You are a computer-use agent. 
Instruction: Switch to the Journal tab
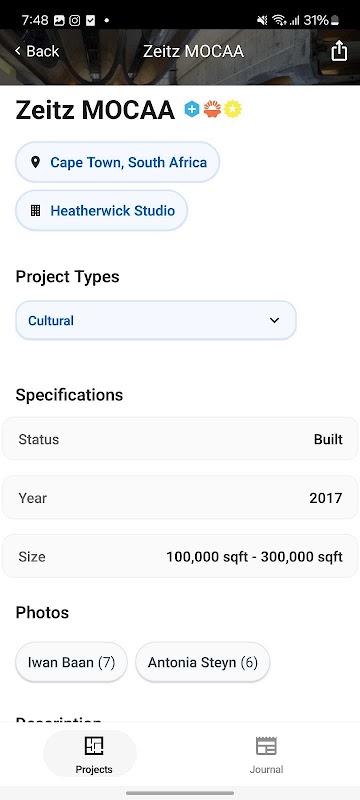266,754
